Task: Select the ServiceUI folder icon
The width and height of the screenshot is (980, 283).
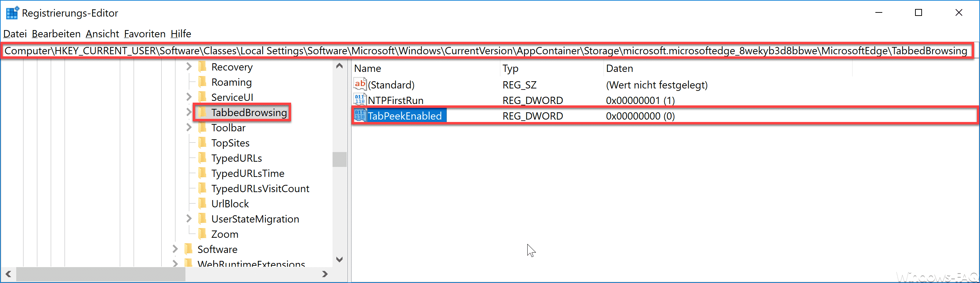Action: click(203, 97)
